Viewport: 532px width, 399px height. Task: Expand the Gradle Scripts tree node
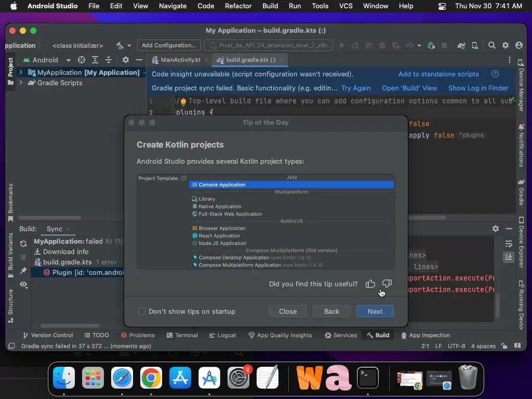pyautogui.click(x=21, y=83)
